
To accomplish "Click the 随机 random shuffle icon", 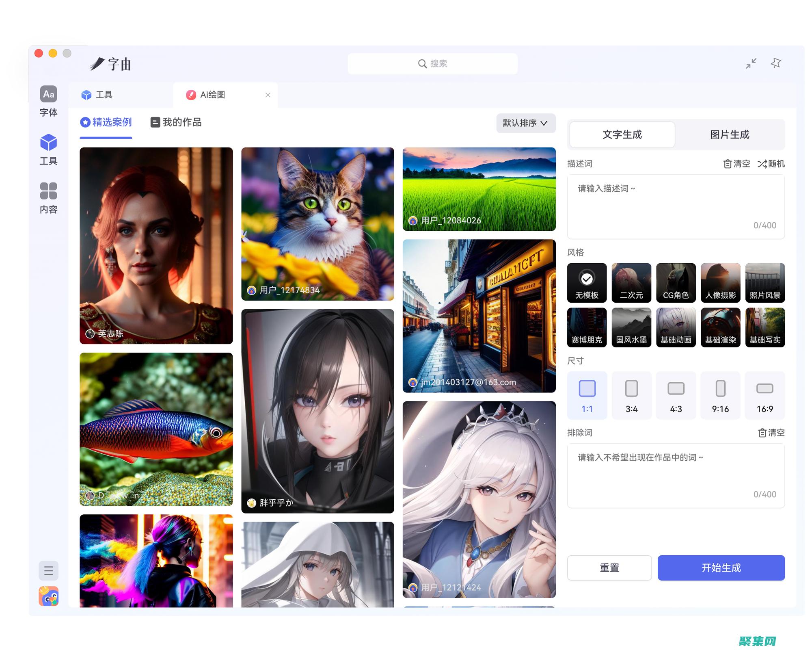I will pos(762,164).
